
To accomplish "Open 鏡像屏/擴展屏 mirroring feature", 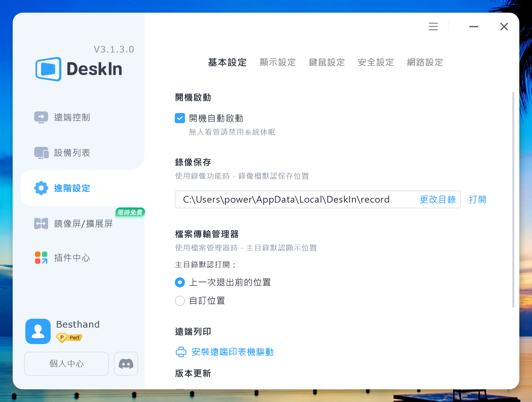I will (41, 223).
